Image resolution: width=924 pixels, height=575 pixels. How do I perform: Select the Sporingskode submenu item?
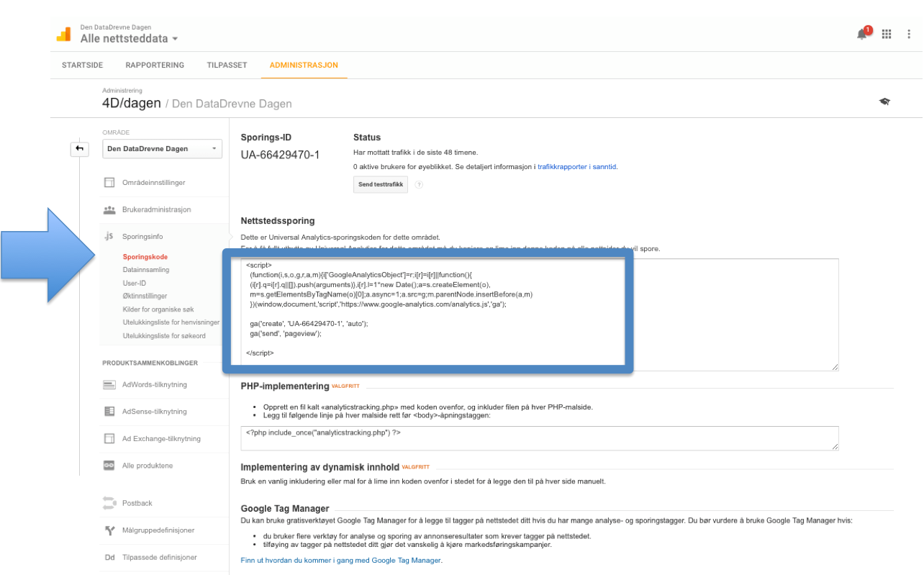[145, 257]
